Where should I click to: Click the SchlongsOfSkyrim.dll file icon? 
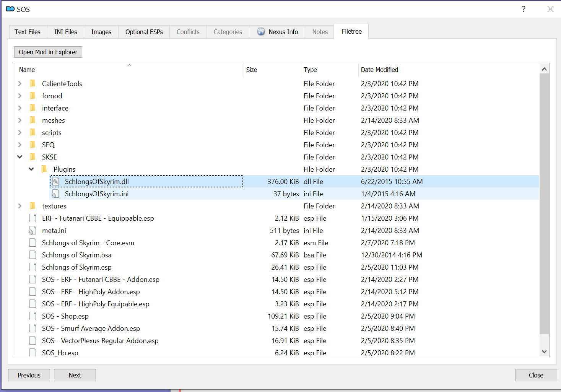click(55, 181)
